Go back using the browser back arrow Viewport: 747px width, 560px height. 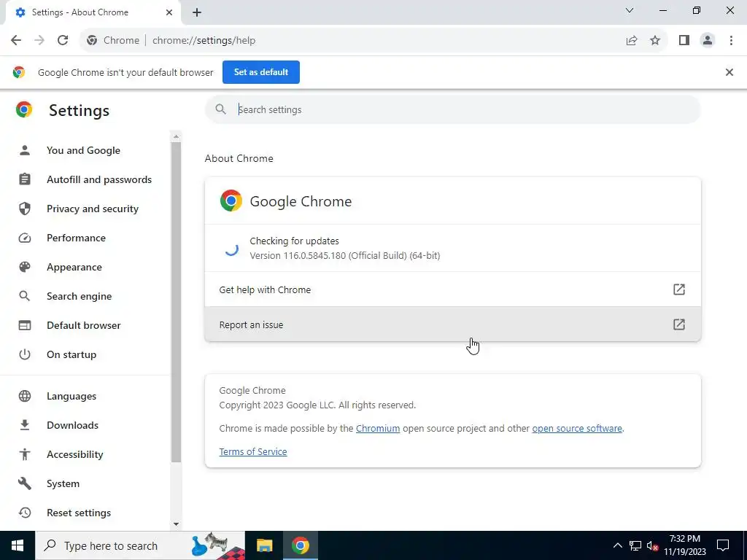click(x=16, y=41)
